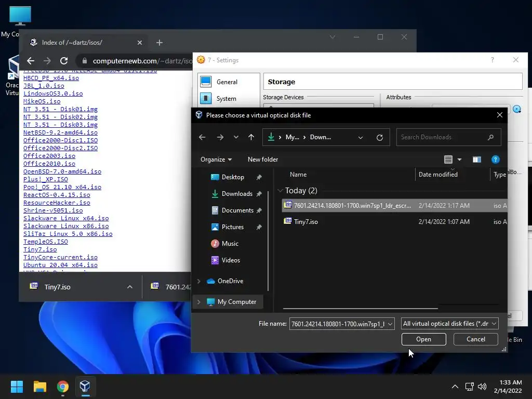Change view layout icon
Screen dimensions: 532x399
click(x=448, y=159)
